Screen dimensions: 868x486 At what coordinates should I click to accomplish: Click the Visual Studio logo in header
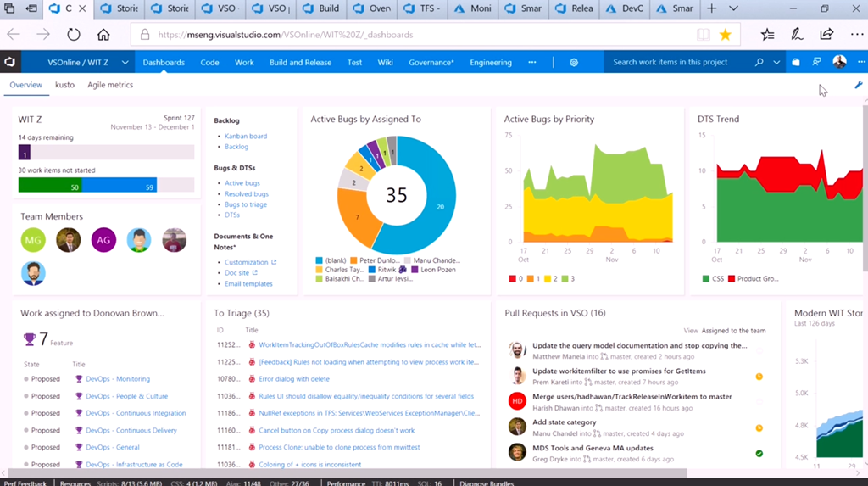[10, 62]
